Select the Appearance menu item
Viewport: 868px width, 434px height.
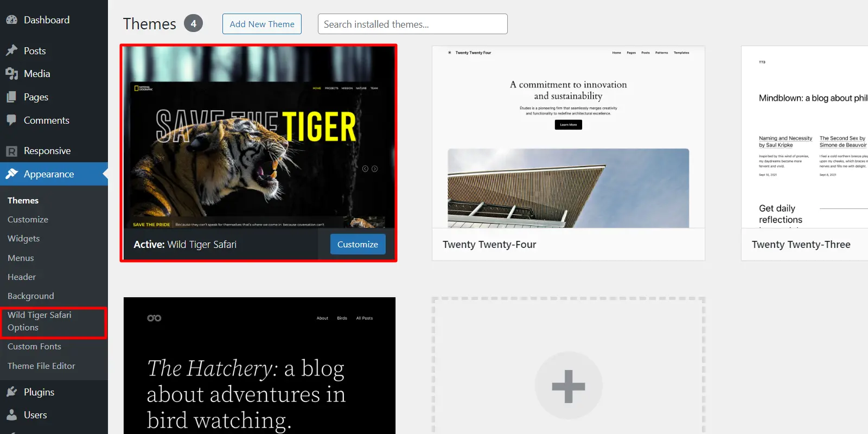54,174
